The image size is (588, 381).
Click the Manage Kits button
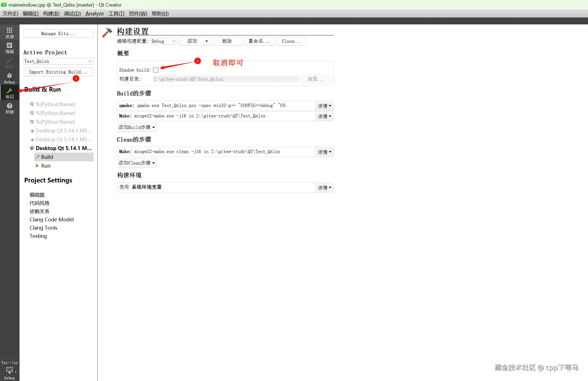click(x=58, y=33)
